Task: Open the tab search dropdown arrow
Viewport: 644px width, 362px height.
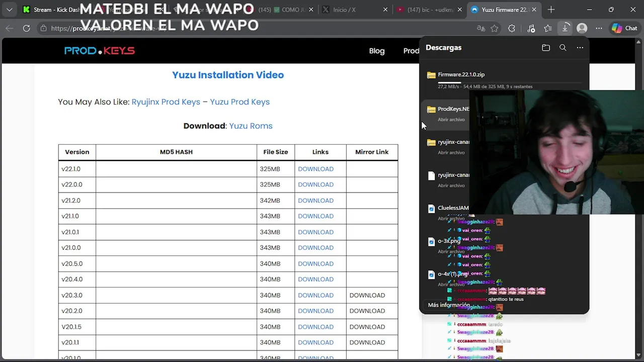Action: point(9,10)
